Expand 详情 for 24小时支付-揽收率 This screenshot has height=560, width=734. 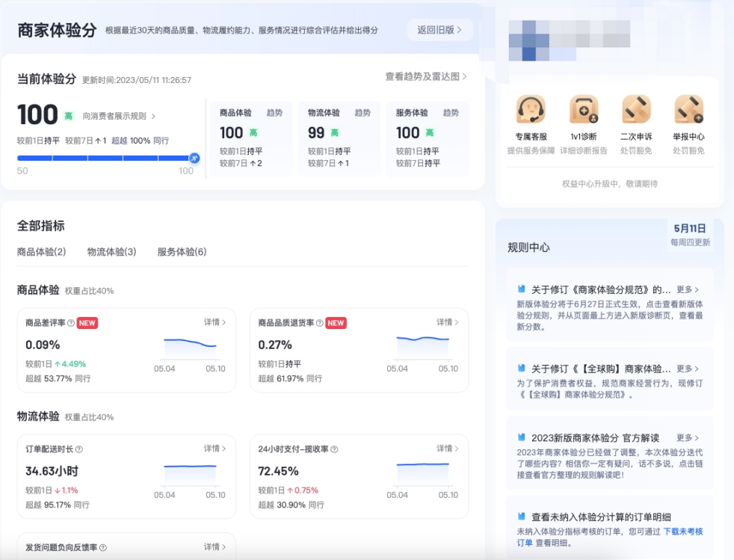(448, 449)
